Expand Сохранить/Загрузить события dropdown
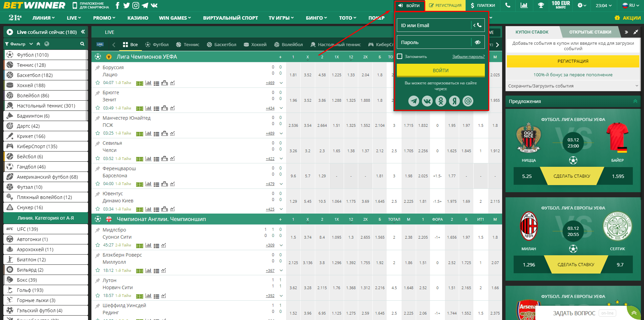The width and height of the screenshot is (644, 320). click(x=573, y=86)
